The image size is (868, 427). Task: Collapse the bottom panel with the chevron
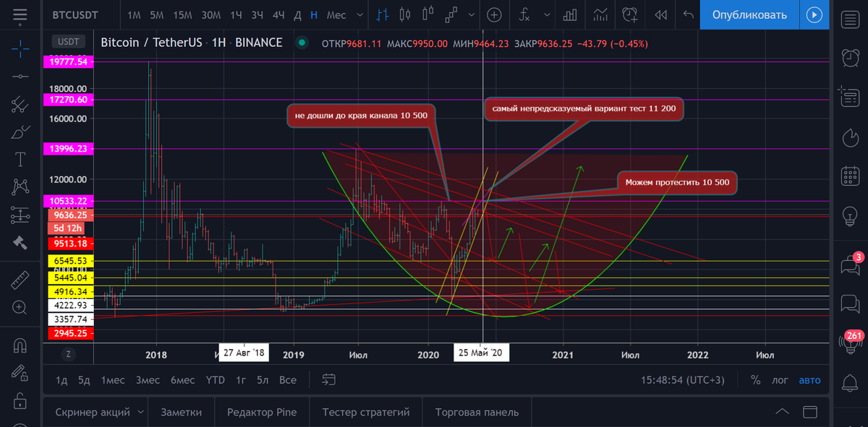pyautogui.click(x=782, y=412)
